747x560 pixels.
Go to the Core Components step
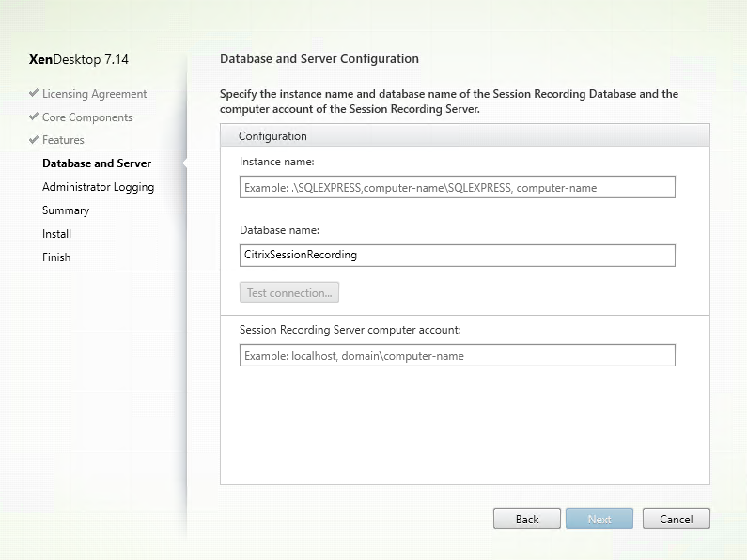point(86,117)
